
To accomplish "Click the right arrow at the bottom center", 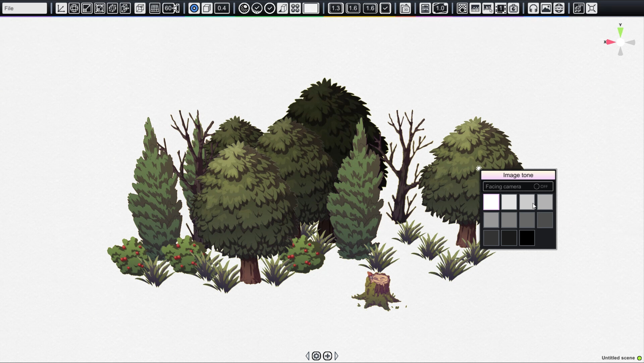I will tap(336, 356).
